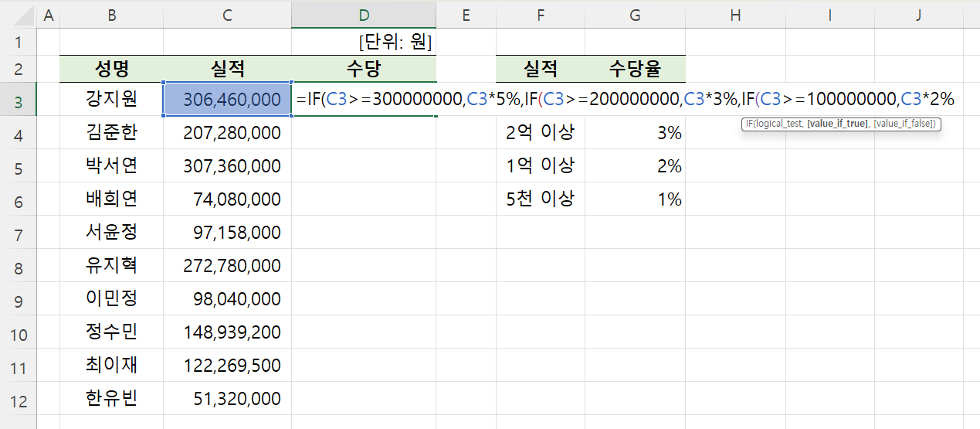Viewport: 980px width, 429px height.
Task: Select row header 10
Action: click(x=19, y=333)
